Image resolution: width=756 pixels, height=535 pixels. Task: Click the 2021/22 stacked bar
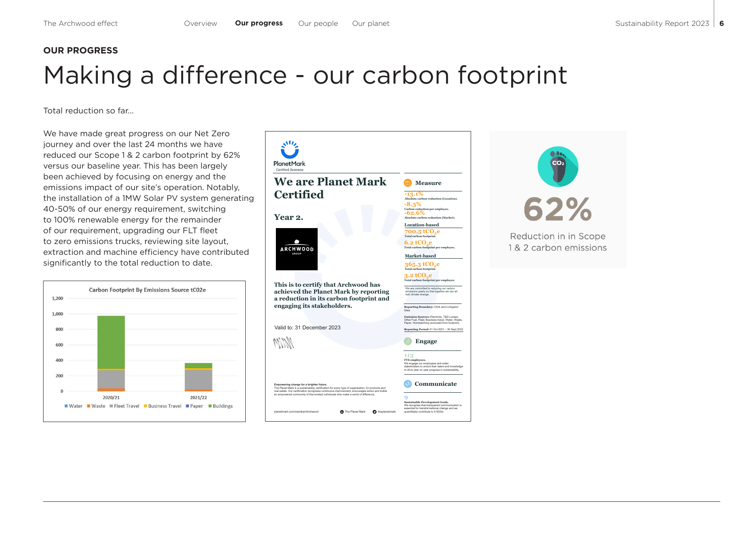coord(198,377)
